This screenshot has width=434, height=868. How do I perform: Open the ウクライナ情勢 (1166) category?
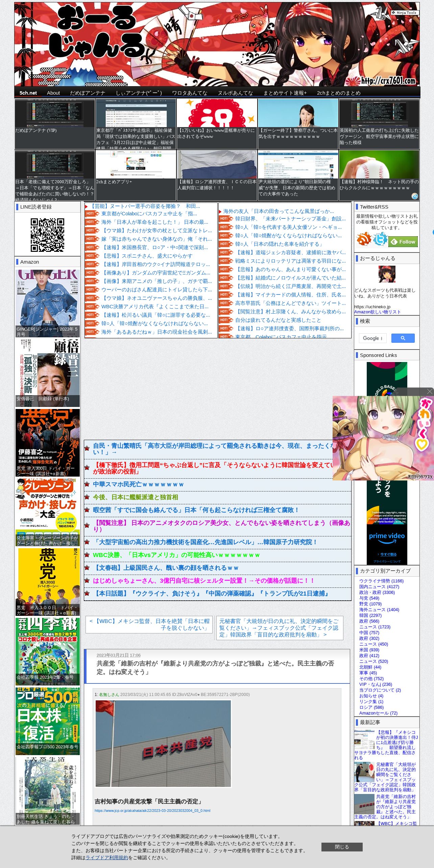pos(381,581)
